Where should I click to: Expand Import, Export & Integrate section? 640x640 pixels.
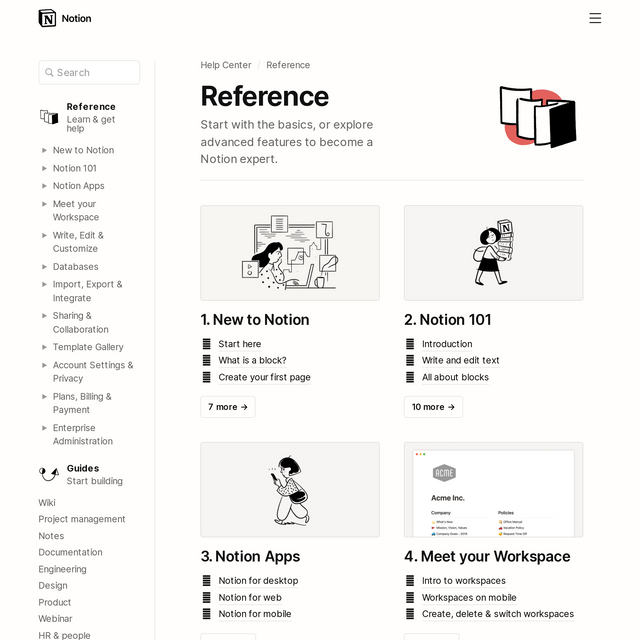pos(44,284)
